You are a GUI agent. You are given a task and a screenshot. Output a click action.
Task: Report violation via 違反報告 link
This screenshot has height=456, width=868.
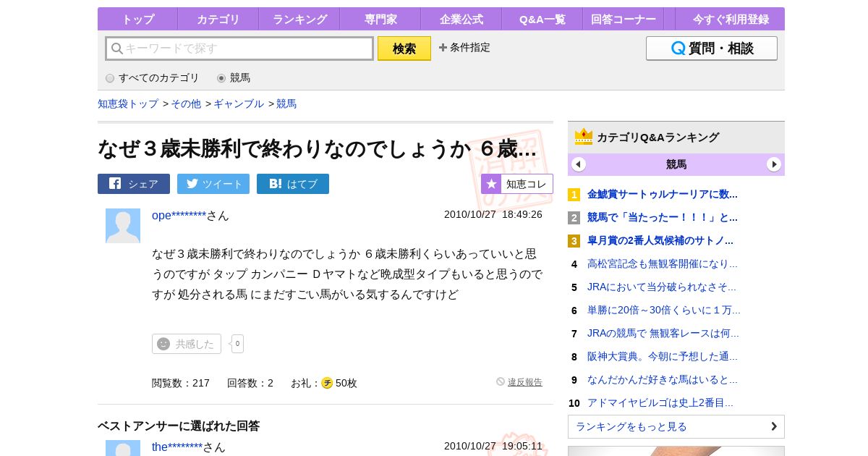[525, 382]
